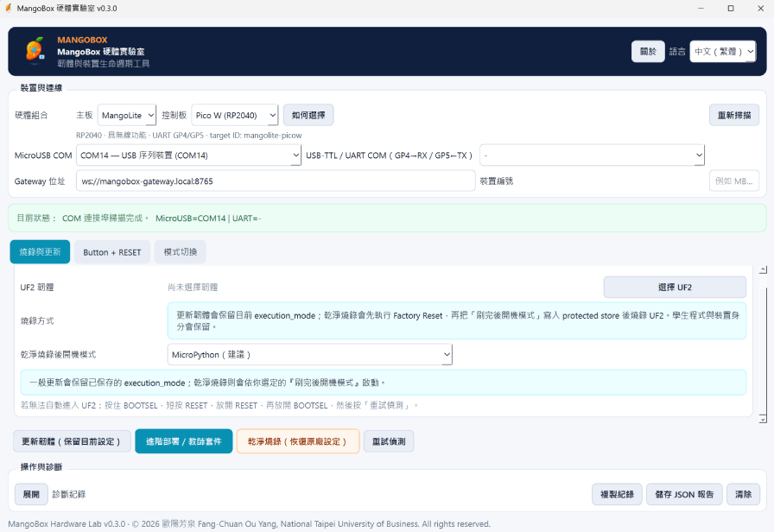This screenshot has height=532, width=774.
Task: Click the target ID: mangolite-picow text
Action: [256, 136]
